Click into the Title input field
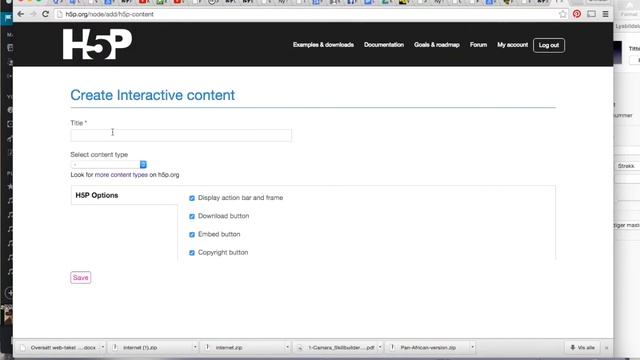Image resolution: width=640 pixels, height=360 pixels. point(181,135)
